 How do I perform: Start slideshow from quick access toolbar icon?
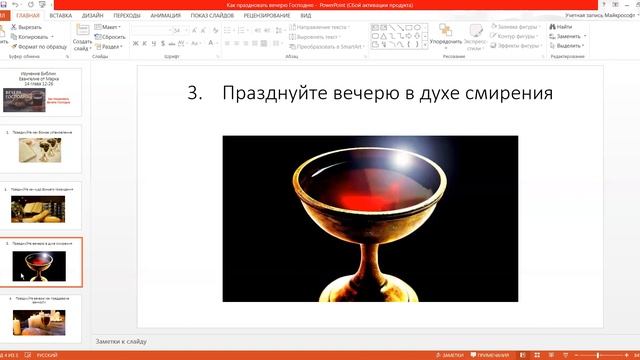click(42, 5)
